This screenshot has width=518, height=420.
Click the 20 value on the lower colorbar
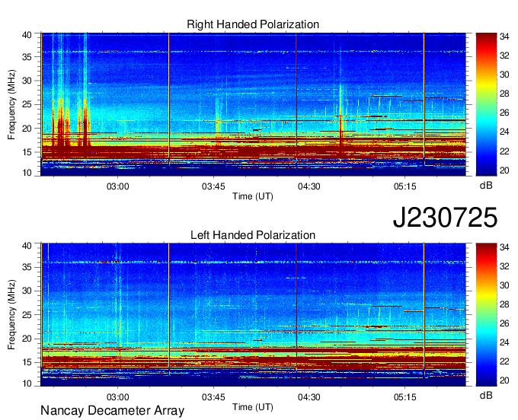coord(504,380)
